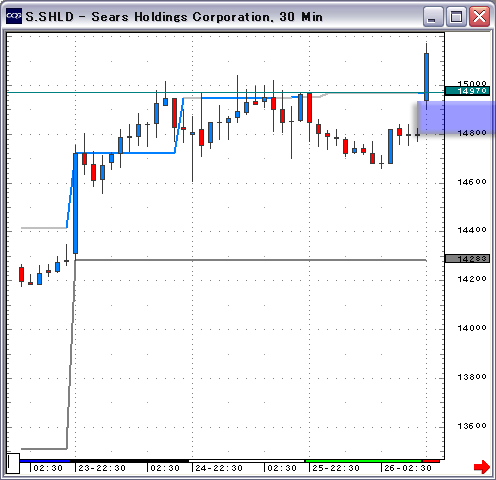Viewport: 496px width, 480px height.
Task: Click the 13600 price axis label
Action: coord(472,426)
